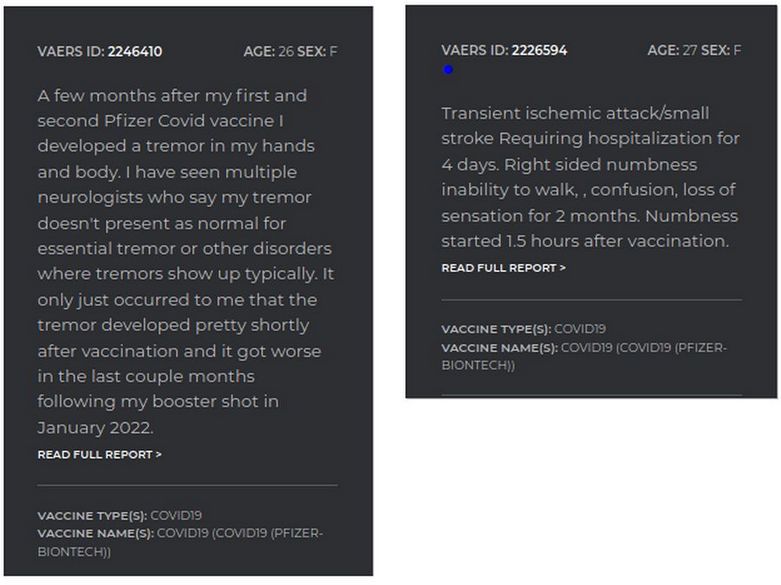
Task: Select the VAERS ID number 2226594
Action: click(x=539, y=50)
